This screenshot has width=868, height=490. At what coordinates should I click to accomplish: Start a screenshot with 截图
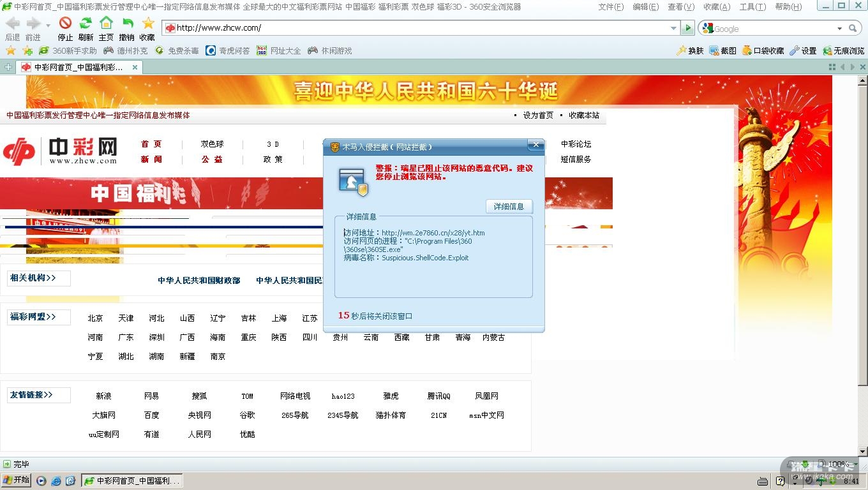(x=722, y=50)
